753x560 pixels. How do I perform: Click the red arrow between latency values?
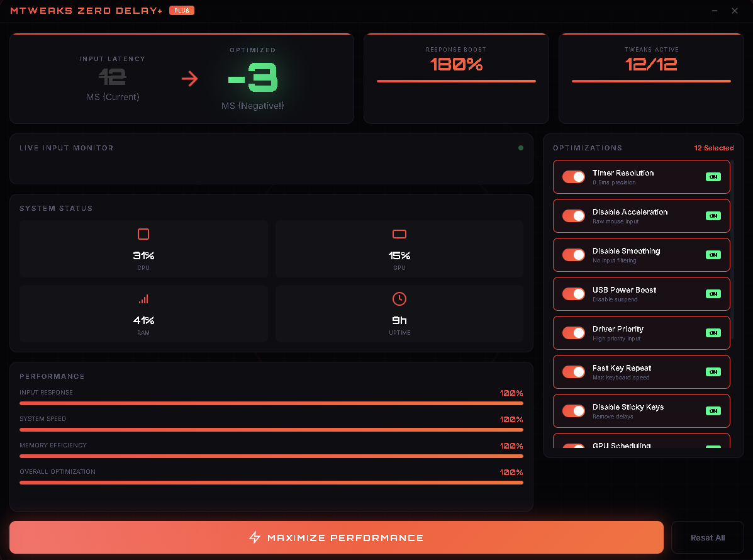point(190,79)
